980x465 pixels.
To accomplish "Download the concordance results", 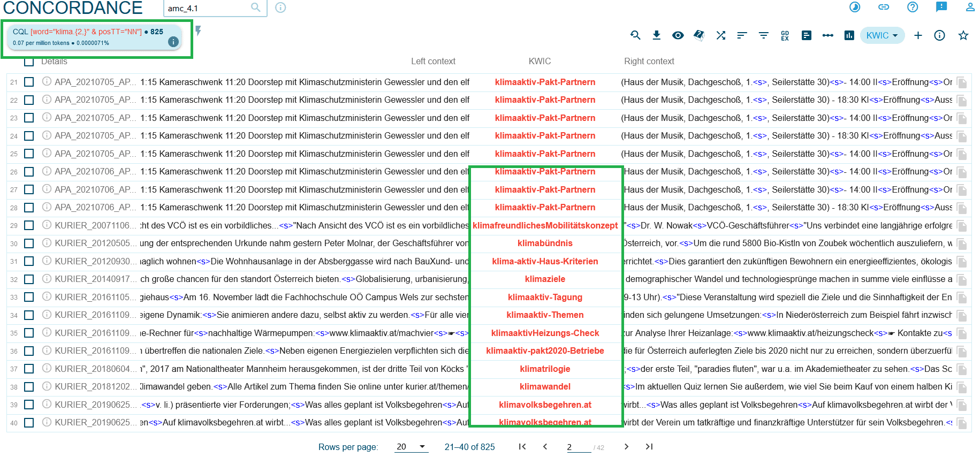I will [x=656, y=35].
